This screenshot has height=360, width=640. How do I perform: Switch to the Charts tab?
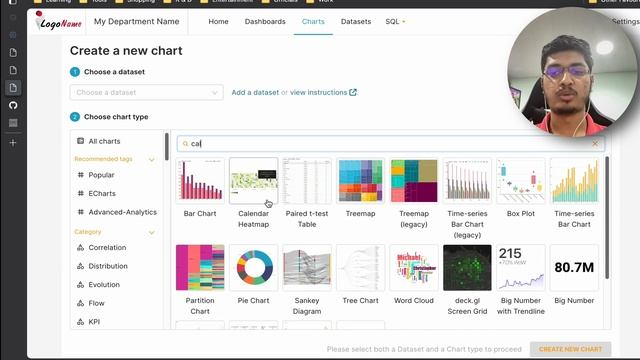(x=313, y=22)
